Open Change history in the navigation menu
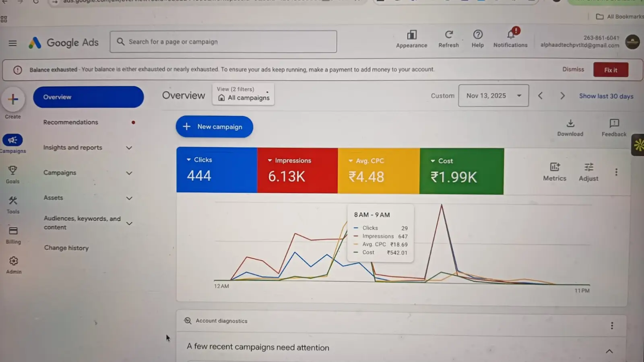This screenshot has width=644, height=362. click(66, 248)
